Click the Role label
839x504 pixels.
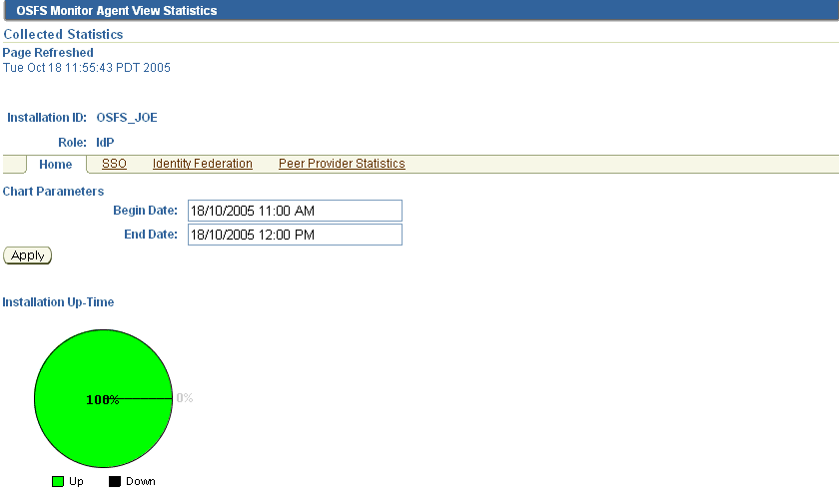click(72, 143)
